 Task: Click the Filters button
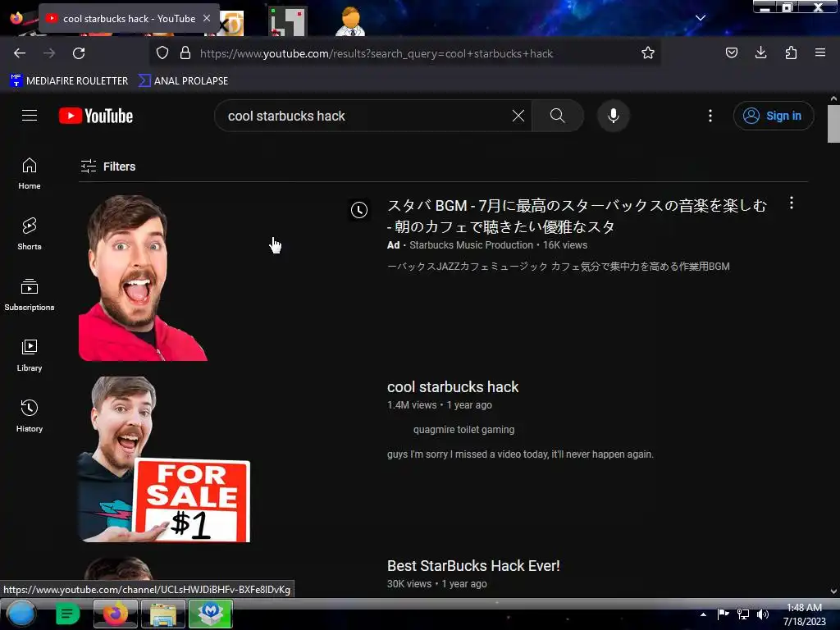point(108,167)
